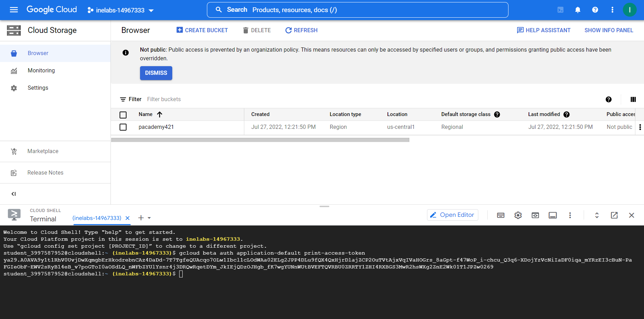Click the info icon in the notice banner
The width and height of the screenshot is (644, 319).
[x=125, y=53]
